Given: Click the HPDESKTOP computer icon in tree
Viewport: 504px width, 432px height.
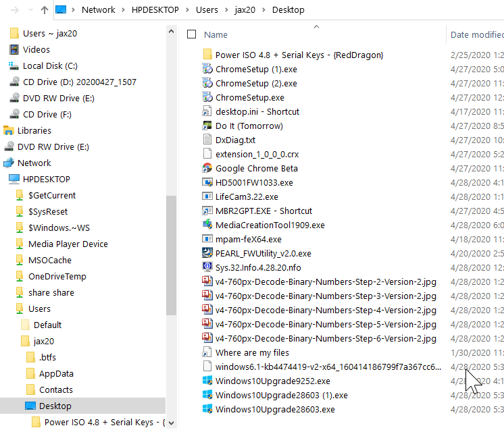Looking at the screenshot, I should (x=14, y=179).
